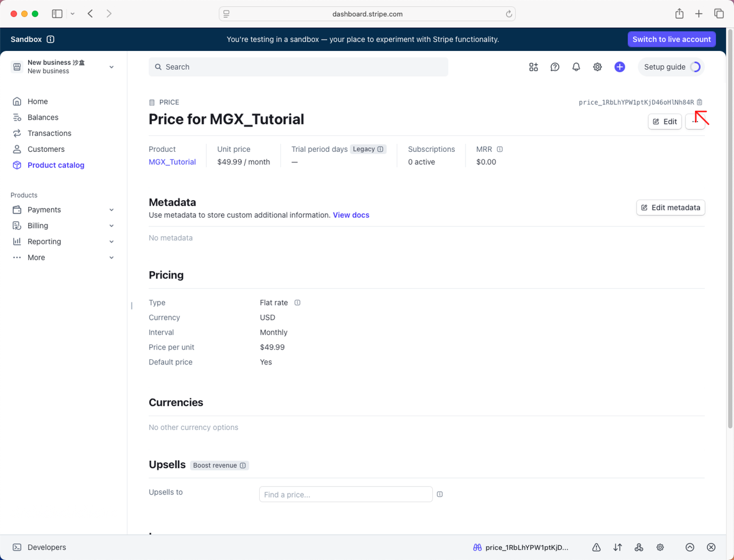
Task: Click the bottom bar webhooks icon
Action: [x=639, y=547]
